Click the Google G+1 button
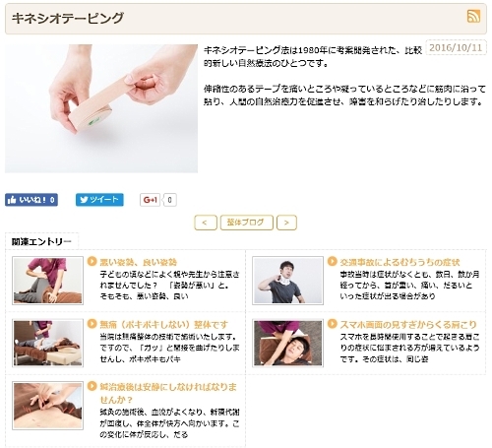Image resolution: width=492 pixels, height=448 pixels. 151,200
